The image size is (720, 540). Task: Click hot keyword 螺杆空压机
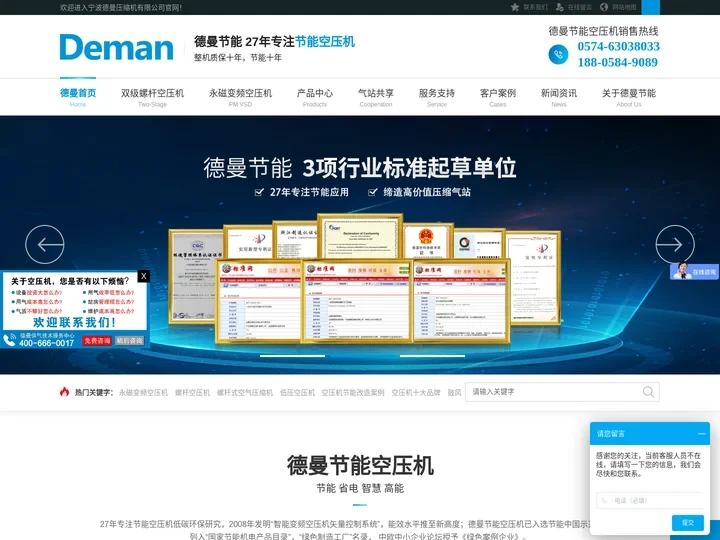pos(192,393)
